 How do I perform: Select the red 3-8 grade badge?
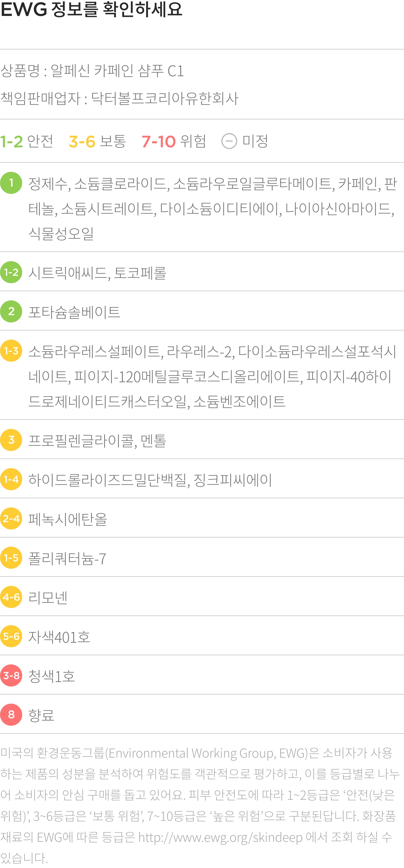point(11,675)
